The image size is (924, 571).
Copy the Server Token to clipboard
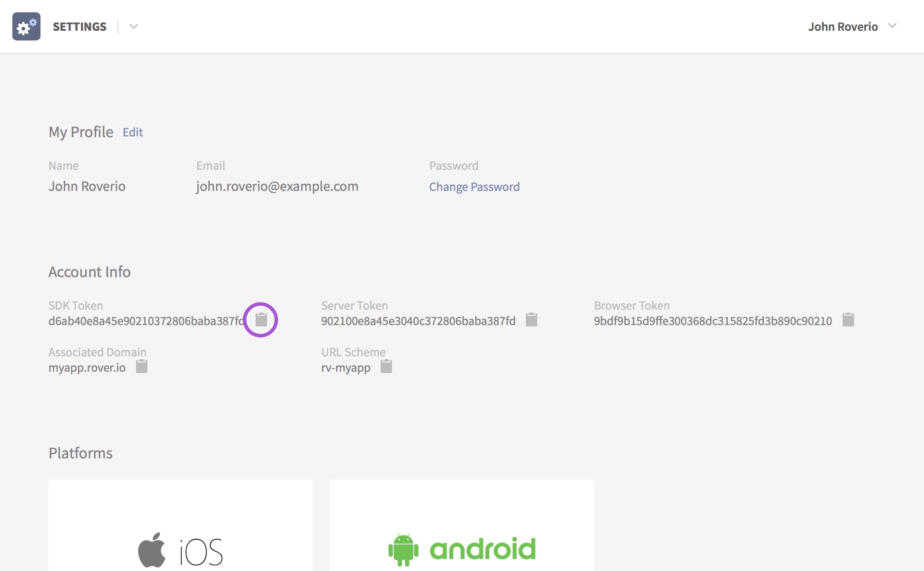coord(532,319)
